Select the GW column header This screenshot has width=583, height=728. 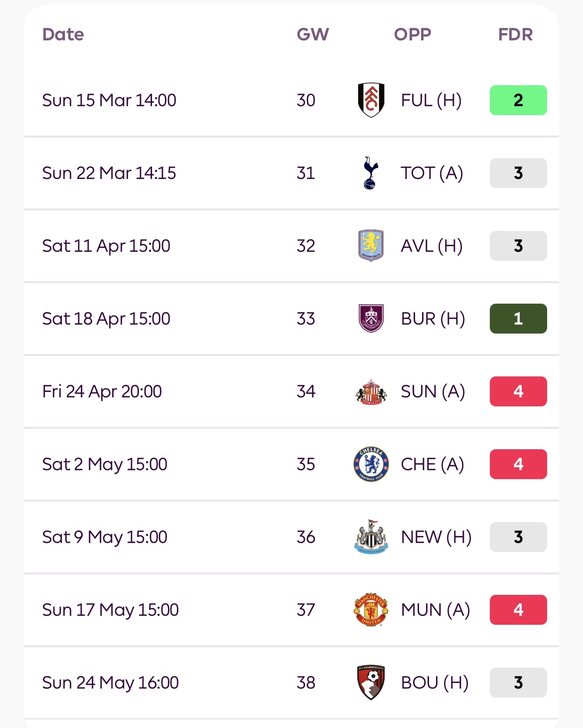tap(313, 34)
